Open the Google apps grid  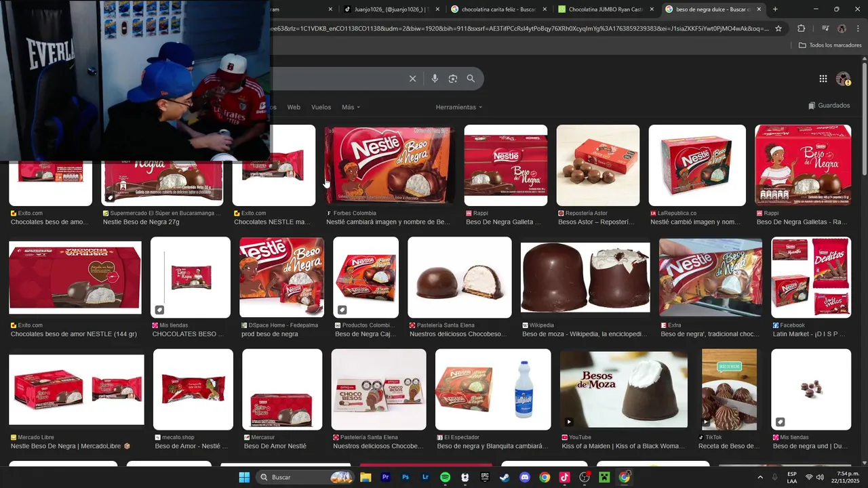pos(823,79)
